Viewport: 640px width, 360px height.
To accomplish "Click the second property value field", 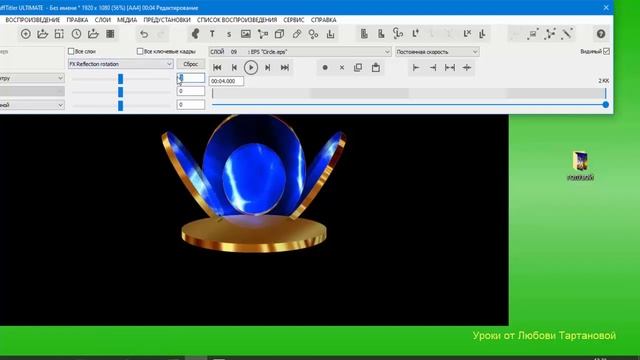I will coord(191,91).
